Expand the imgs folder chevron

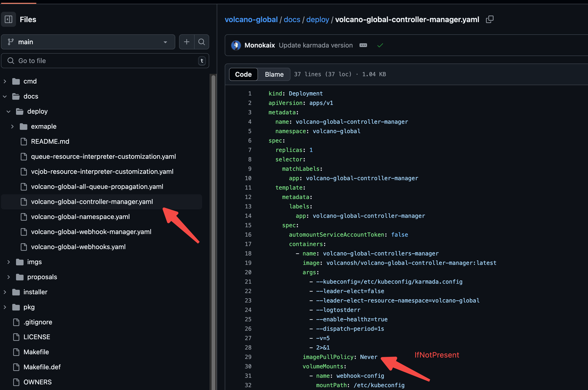pyautogui.click(x=9, y=262)
